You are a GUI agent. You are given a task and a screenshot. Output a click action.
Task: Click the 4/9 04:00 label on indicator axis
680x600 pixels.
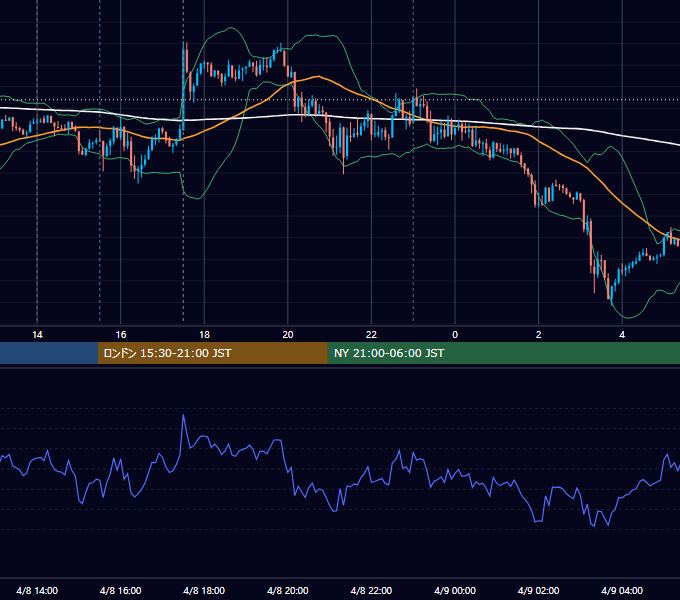622,590
